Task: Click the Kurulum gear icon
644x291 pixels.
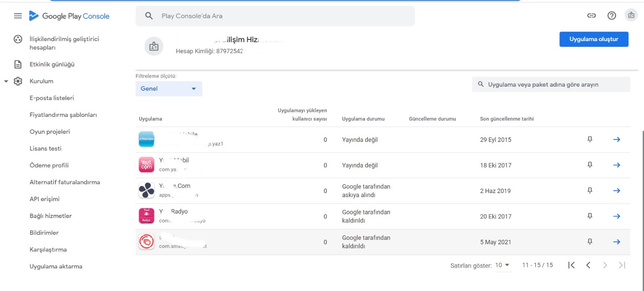Action: click(18, 81)
